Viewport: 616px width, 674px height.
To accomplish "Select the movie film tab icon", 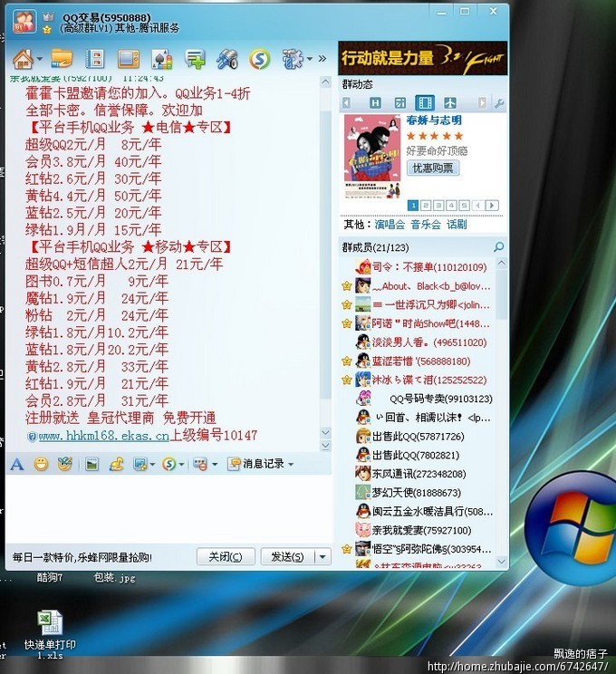I will click(x=424, y=103).
